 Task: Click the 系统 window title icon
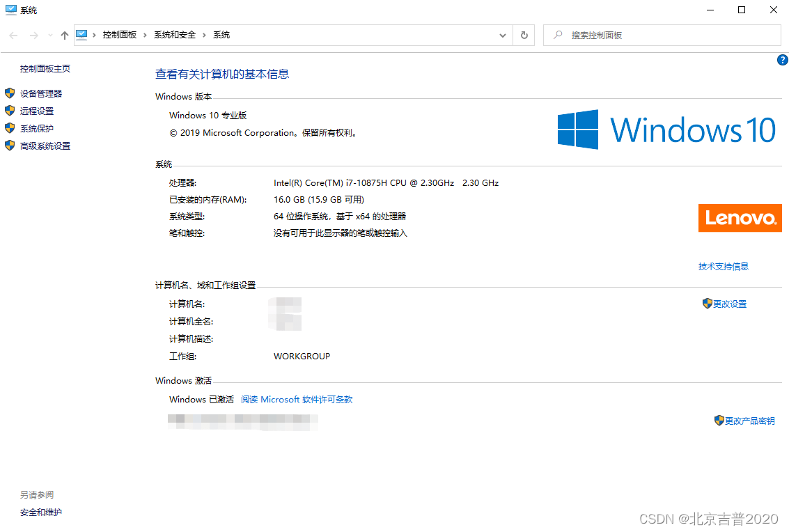(x=11, y=10)
